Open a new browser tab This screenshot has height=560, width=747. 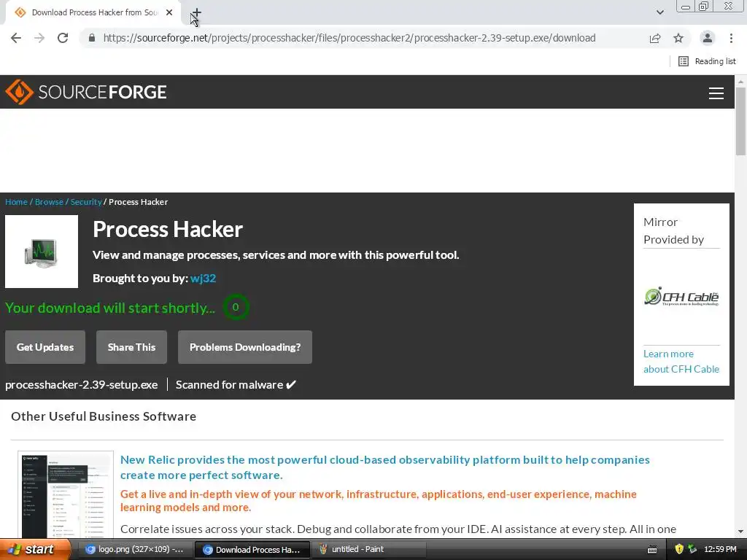[x=197, y=13]
